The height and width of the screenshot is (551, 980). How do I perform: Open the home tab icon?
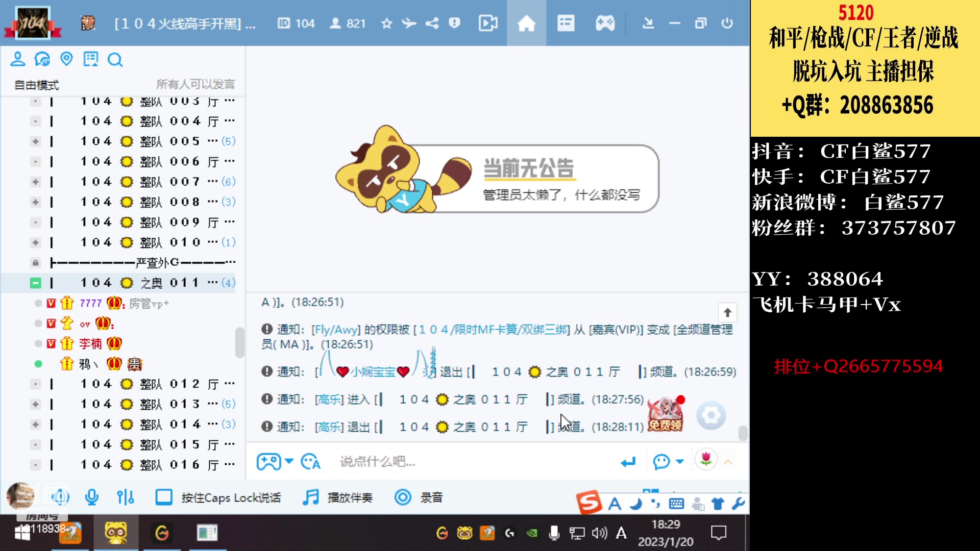[526, 23]
